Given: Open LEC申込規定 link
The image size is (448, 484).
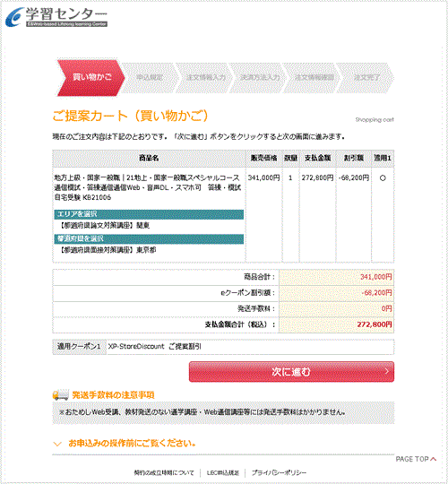Looking at the screenshot, I should 223,473.
